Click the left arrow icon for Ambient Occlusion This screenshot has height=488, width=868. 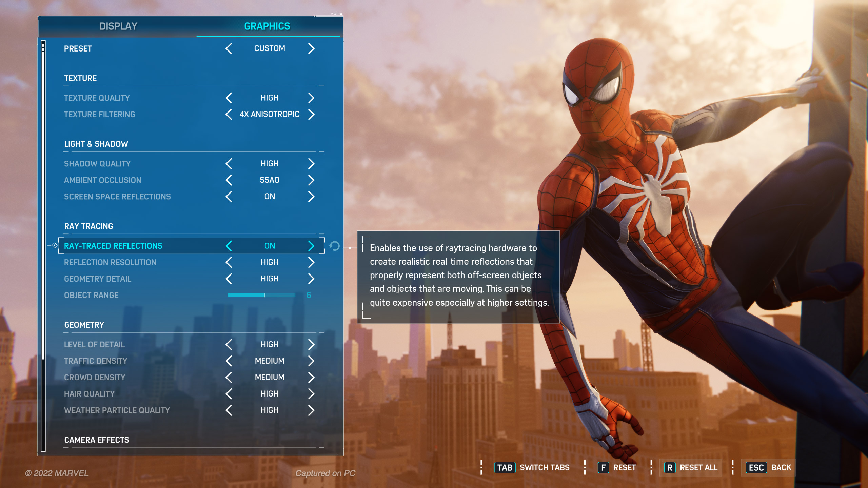click(230, 180)
